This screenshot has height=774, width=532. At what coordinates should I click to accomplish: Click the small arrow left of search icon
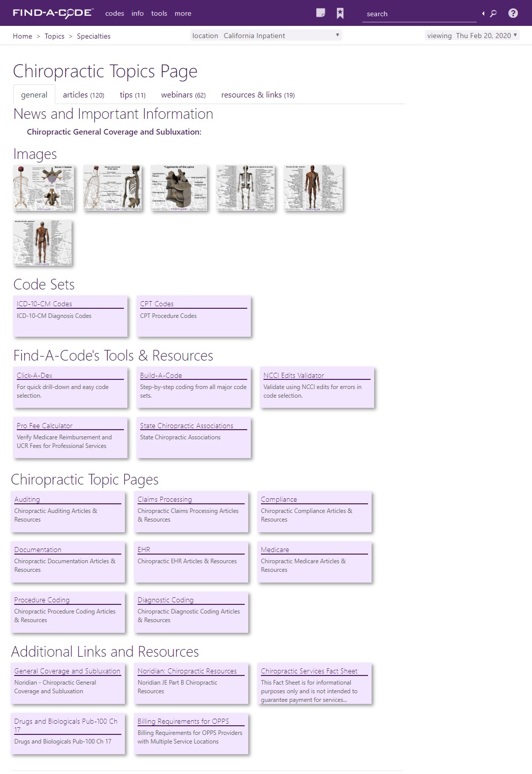tap(483, 13)
